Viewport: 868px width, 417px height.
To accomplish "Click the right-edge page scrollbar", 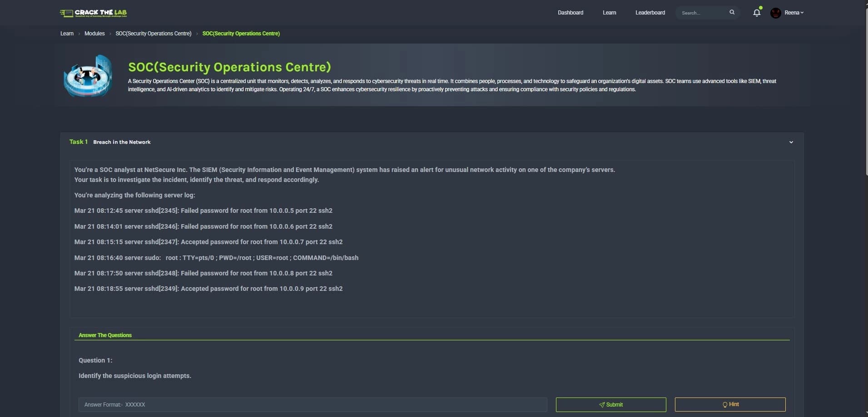I will pyautogui.click(x=865, y=54).
